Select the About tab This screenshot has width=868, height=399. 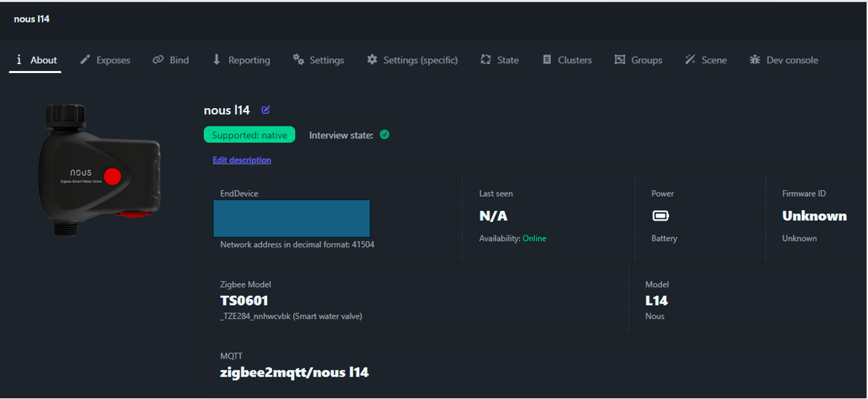[36, 60]
